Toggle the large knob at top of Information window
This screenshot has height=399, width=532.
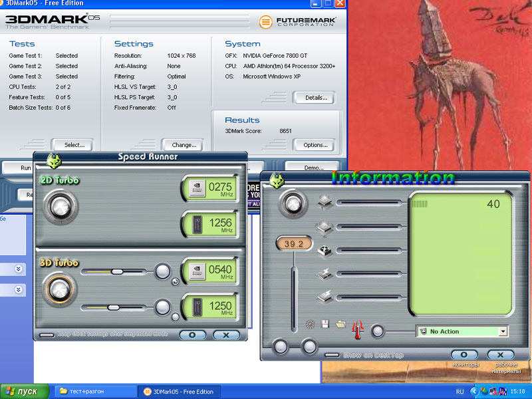coord(293,204)
